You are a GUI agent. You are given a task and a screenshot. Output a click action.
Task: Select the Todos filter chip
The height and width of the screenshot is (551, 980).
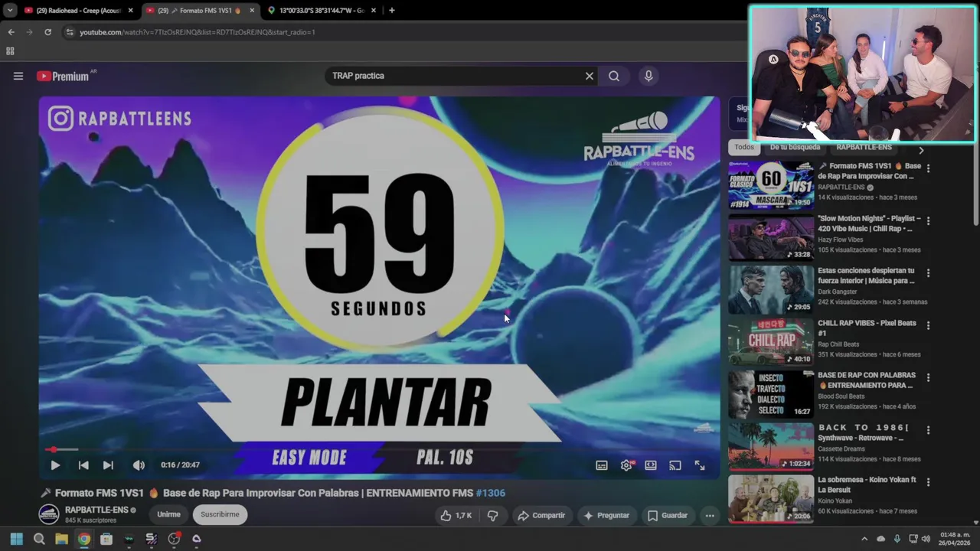744,147
